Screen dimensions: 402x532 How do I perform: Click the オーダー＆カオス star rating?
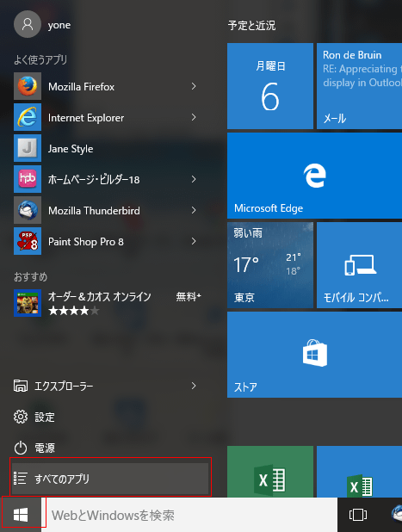pyautogui.click(x=74, y=310)
